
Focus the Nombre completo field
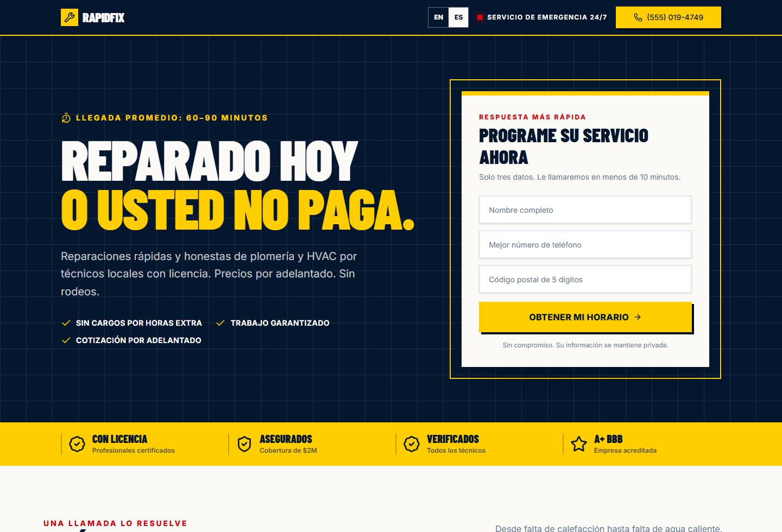(x=585, y=210)
